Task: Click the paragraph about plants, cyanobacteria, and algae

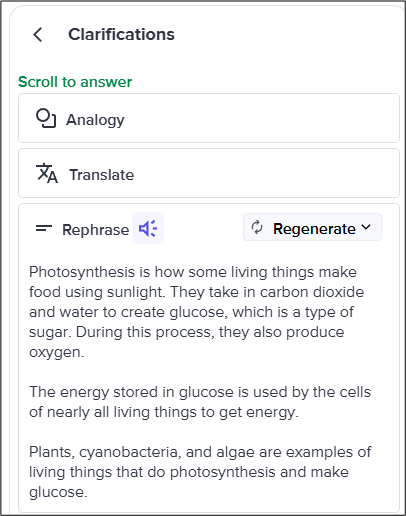Action: point(200,472)
